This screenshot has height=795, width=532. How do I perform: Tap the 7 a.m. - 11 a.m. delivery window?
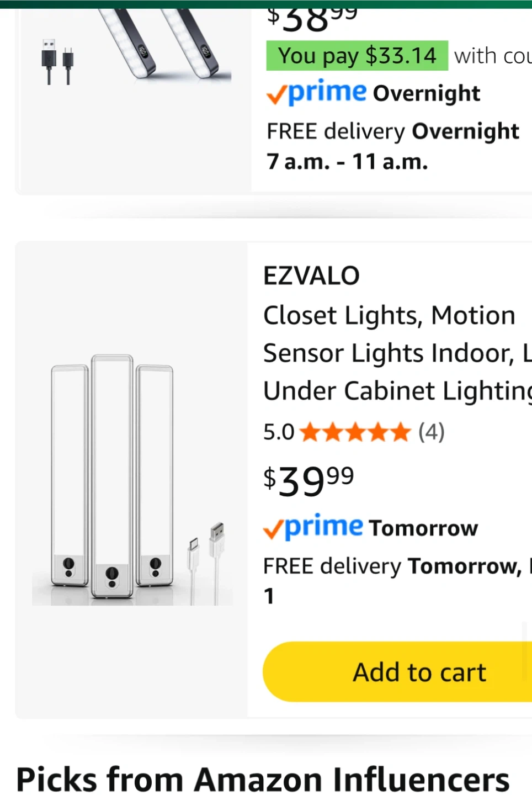tap(347, 162)
